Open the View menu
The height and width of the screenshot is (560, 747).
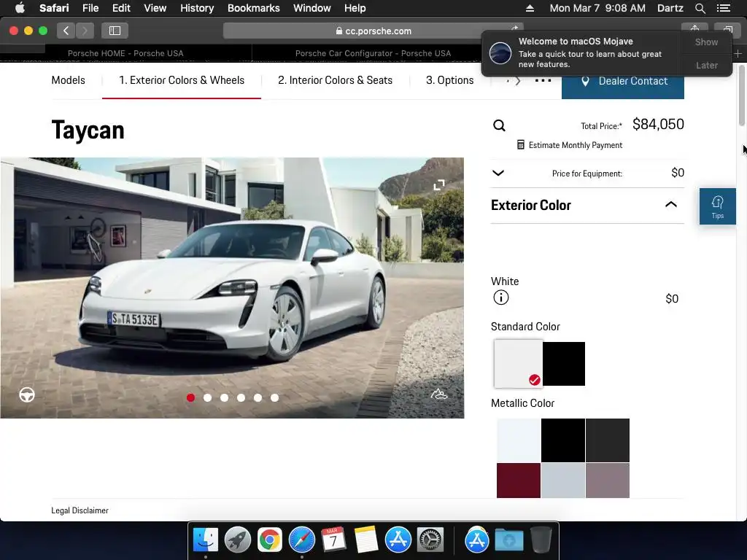click(155, 8)
